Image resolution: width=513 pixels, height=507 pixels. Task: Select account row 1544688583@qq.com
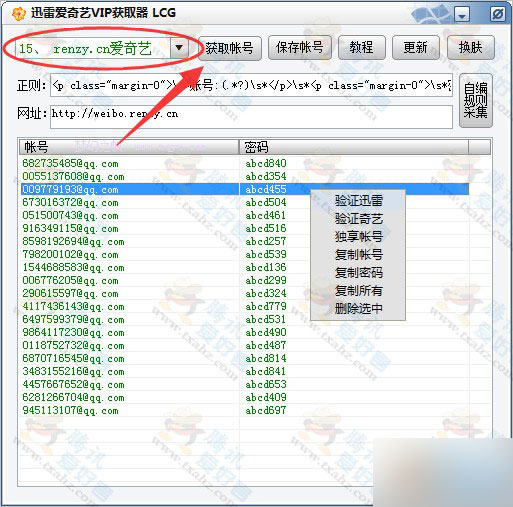pyautogui.click(x=73, y=267)
